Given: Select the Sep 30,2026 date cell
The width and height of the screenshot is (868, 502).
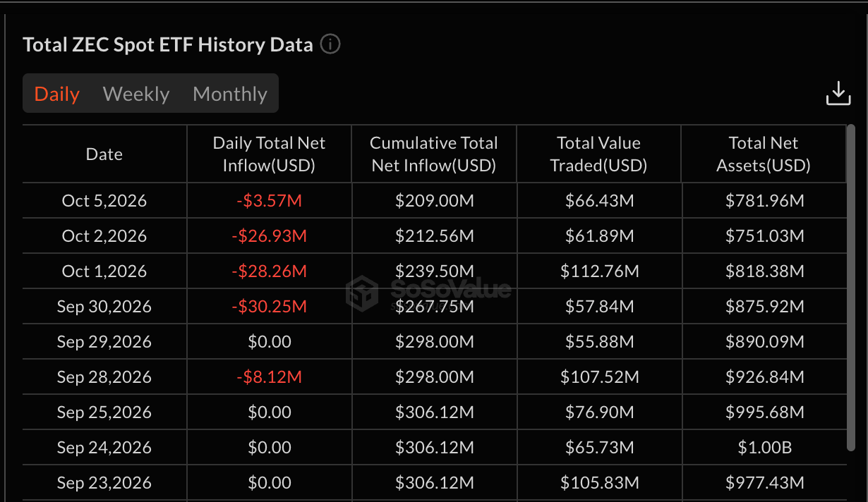Looking at the screenshot, I should [104, 307].
